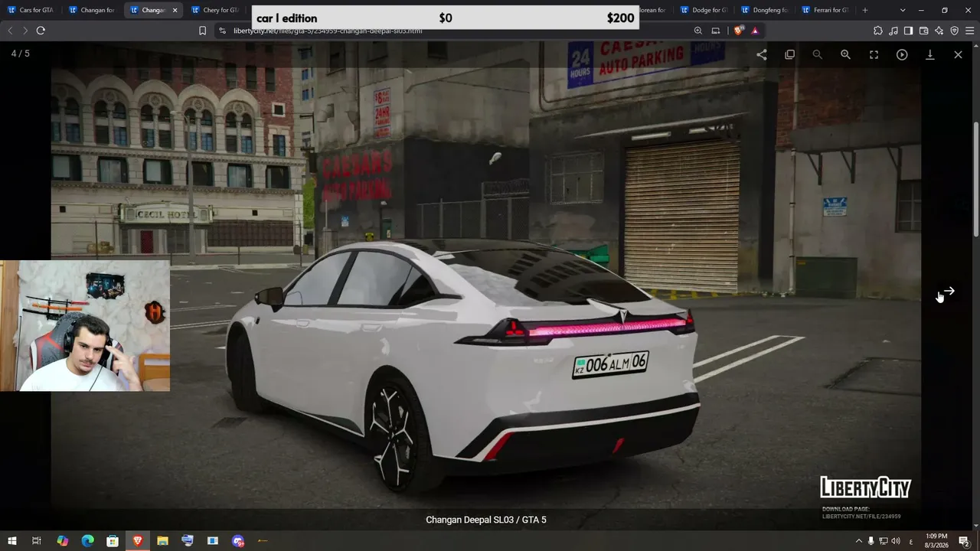
Task: Show hidden system tray icons
Action: (x=858, y=541)
